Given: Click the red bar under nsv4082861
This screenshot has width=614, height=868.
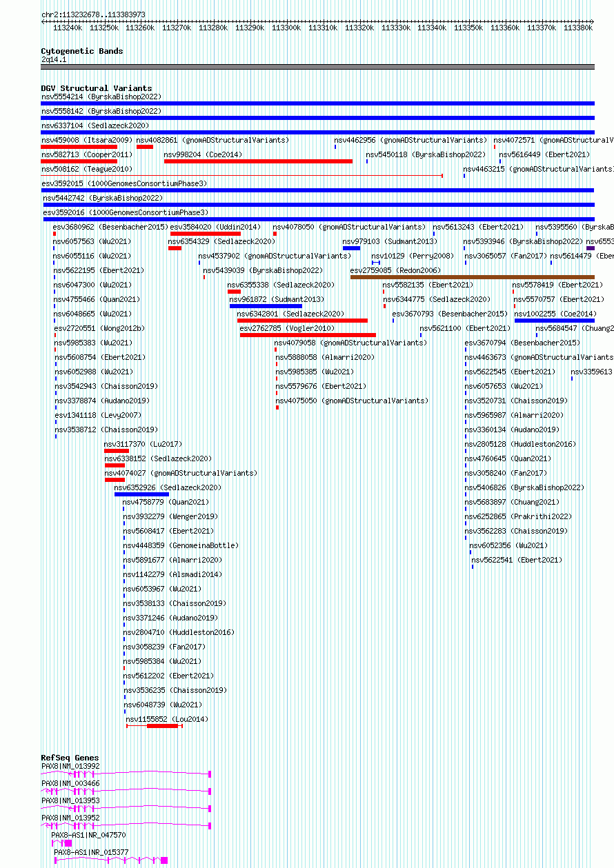Looking at the screenshot, I should tap(145, 147).
